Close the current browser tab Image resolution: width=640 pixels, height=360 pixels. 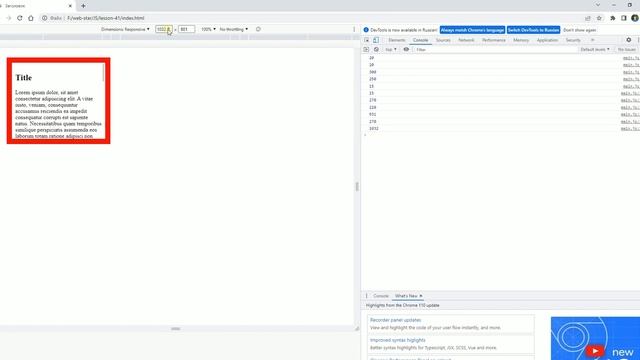pos(70,6)
